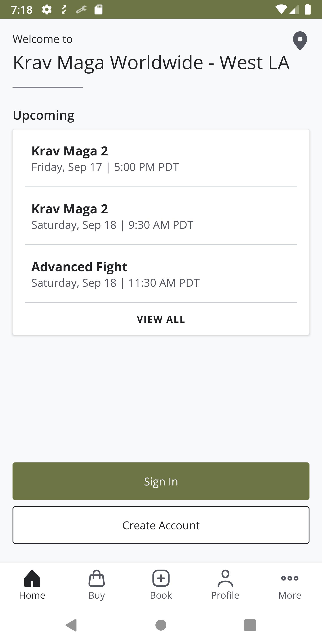This screenshot has width=322, height=644.
Task: Tap the Upcoming section heading
Action: pyautogui.click(x=44, y=115)
